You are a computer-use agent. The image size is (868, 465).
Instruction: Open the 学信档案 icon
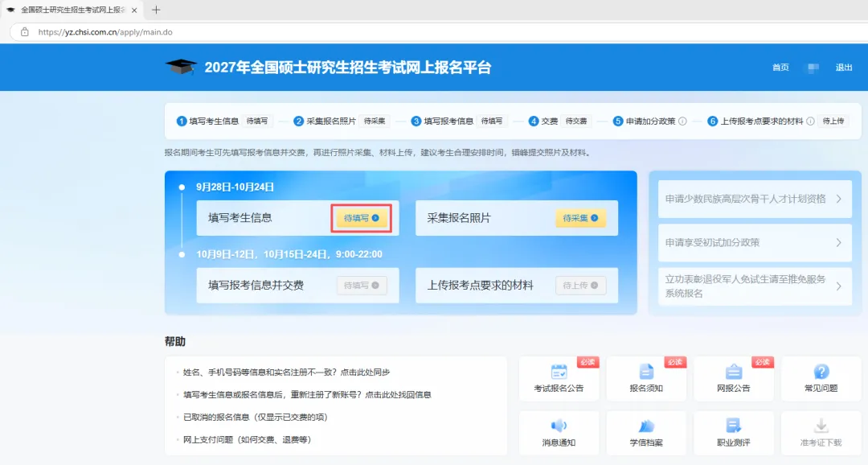[646, 426]
